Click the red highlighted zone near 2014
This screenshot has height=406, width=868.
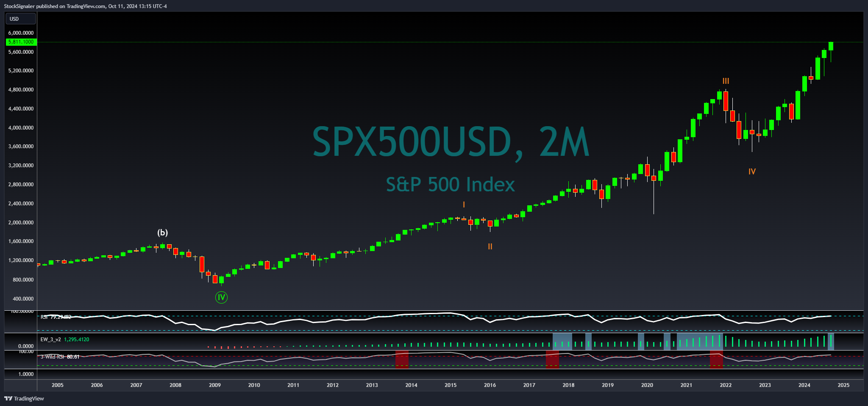402,359
